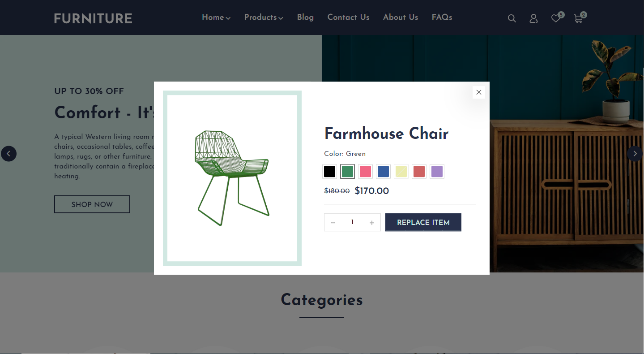Go to next slide arrow
Viewport: 644px width, 354px height.
[x=635, y=154]
